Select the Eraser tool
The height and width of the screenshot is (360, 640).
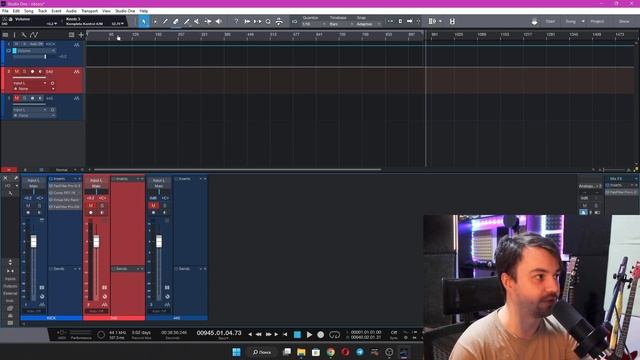176,21
